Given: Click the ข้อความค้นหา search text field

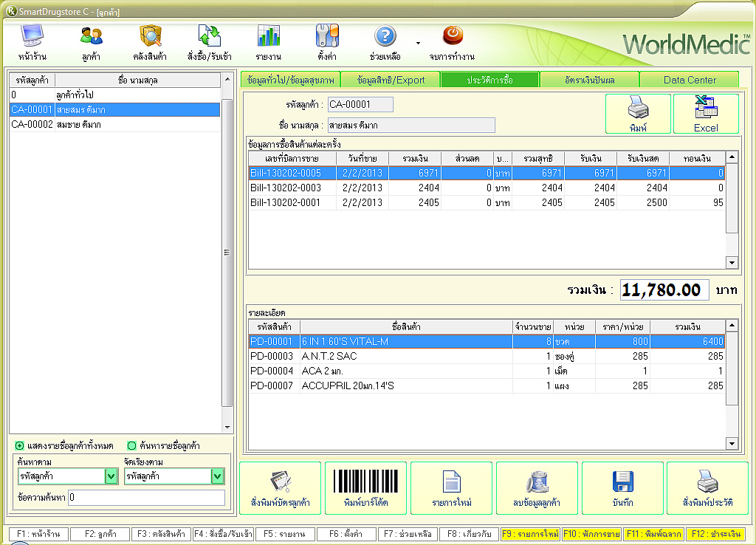Looking at the screenshot, I should [x=146, y=498].
